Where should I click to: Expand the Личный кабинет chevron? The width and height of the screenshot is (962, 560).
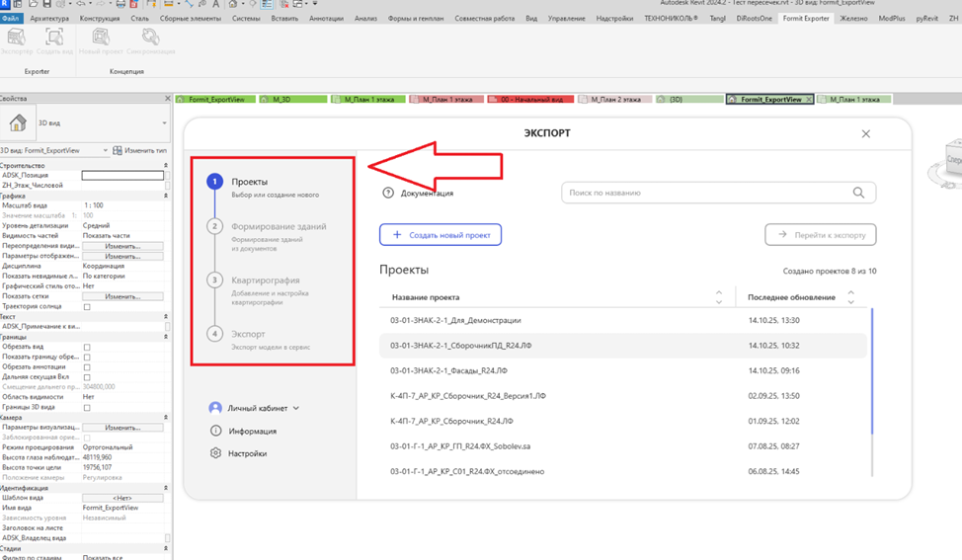tap(295, 408)
